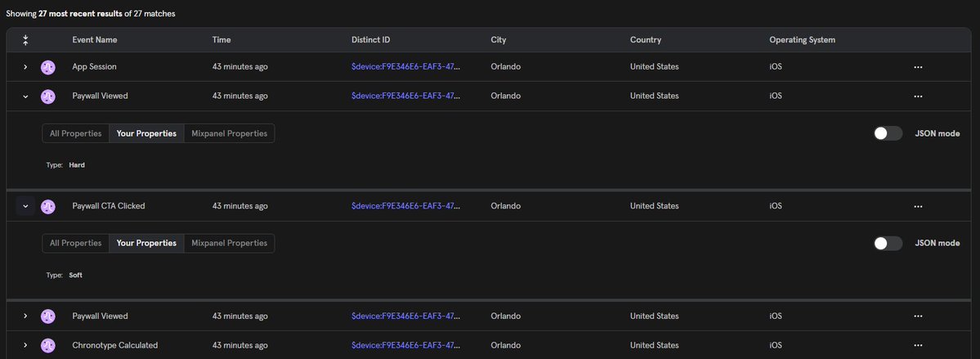980x359 pixels.
Task: Select Mixpanel Properties tab under Paywall CTA Clicked
Action: click(x=230, y=244)
